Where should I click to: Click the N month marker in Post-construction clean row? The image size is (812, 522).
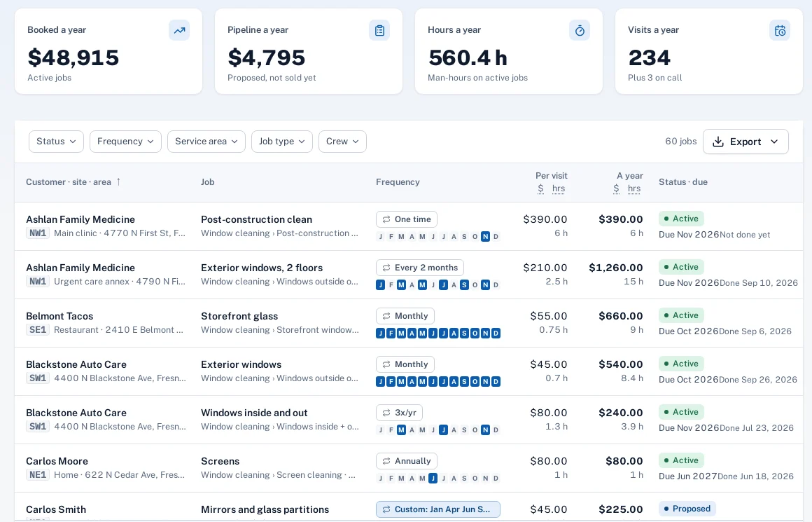pos(485,236)
